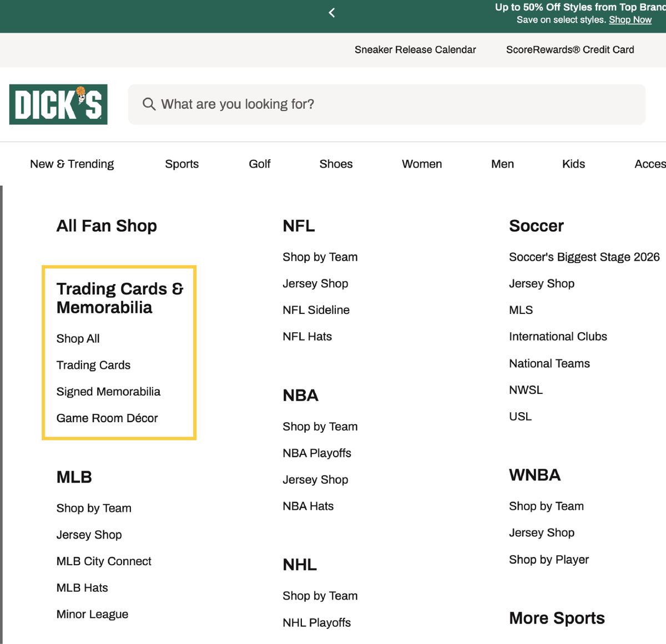Click the previous promo banner arrow

coord(332,13)
